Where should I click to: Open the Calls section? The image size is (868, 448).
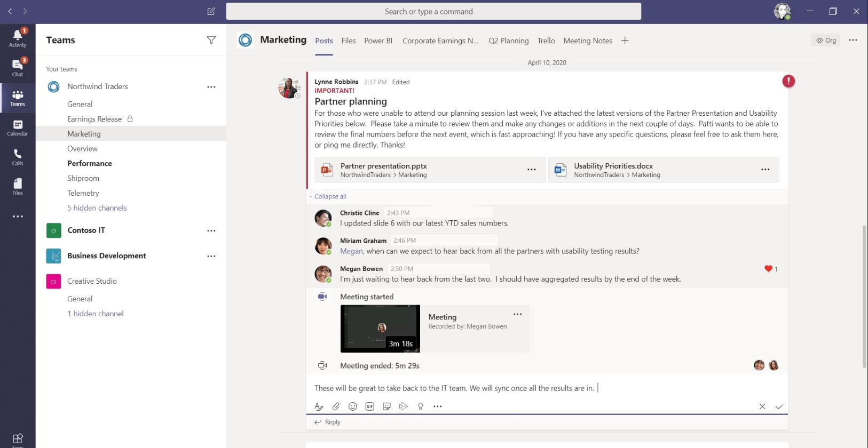pos(18,157)
